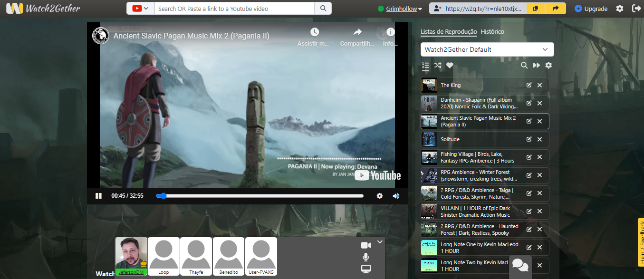Edit Ancient Slavic Pagan Music Mix 2 entry
This screenshot has width=644, height=279.
529,121
